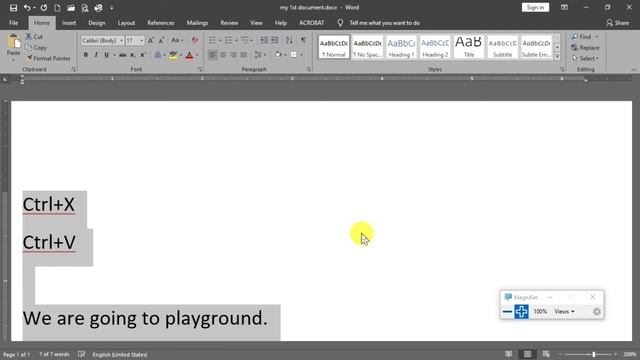Activate the Format Painter

[48, 58]
